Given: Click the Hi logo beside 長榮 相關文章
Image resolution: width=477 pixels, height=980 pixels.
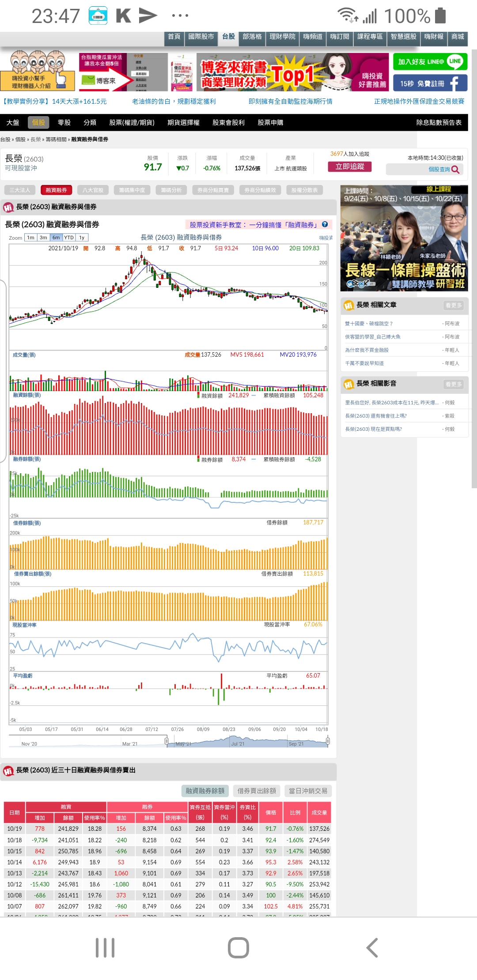Looking at the screenshot, I should (x=348, y=305).
